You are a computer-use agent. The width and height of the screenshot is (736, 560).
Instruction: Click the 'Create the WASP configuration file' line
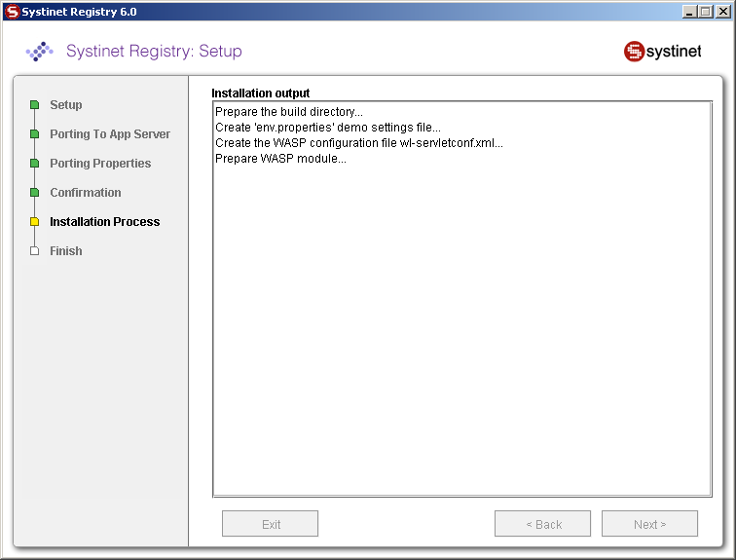[x=358, y=143]
